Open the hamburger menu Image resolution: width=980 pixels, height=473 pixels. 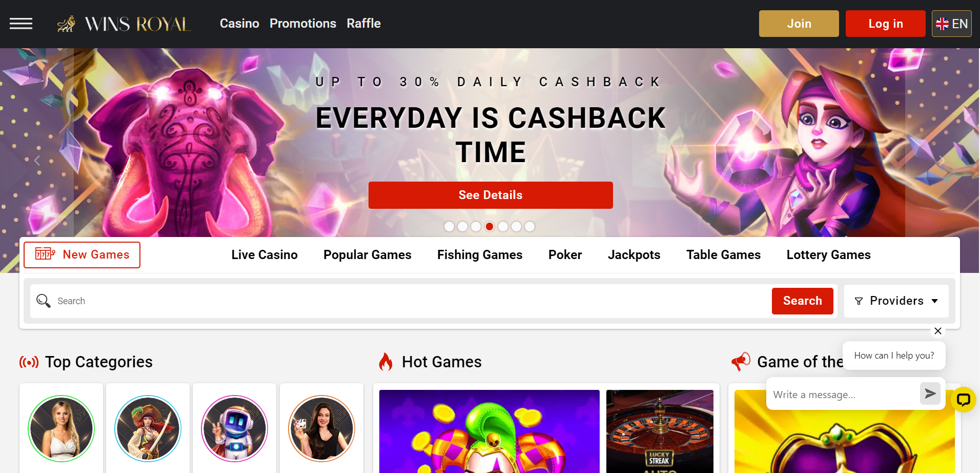tap(21, 24)
